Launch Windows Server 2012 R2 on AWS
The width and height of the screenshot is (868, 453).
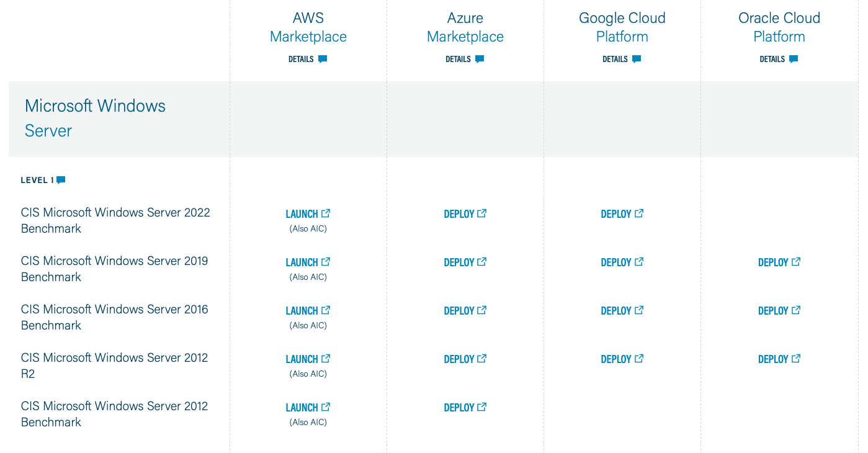click(x=302, y=359)
